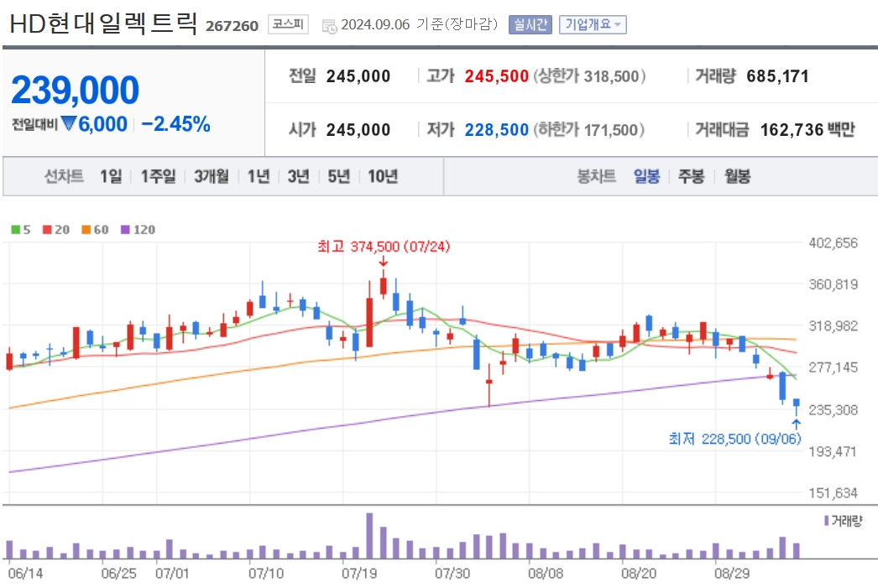878x588 pixels.
Task: Click the 하한가 171,500 text
Action: [588, 130]
